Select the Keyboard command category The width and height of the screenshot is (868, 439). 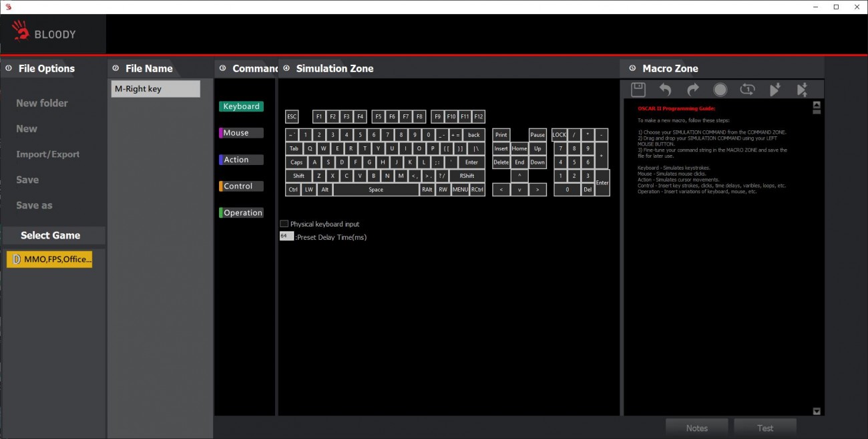point(241,106)
